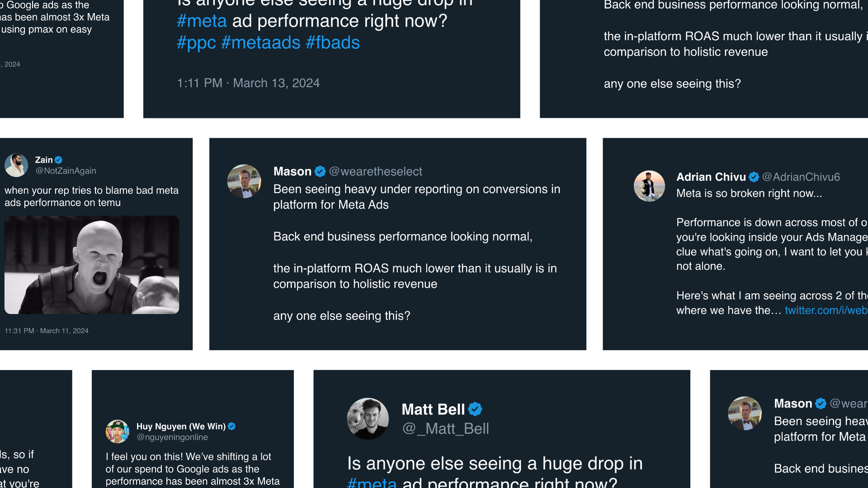The width and height of the screenshot is (868, 488).
Task: Click the @nguyeningonline handle
Action: tap(172, 437)
